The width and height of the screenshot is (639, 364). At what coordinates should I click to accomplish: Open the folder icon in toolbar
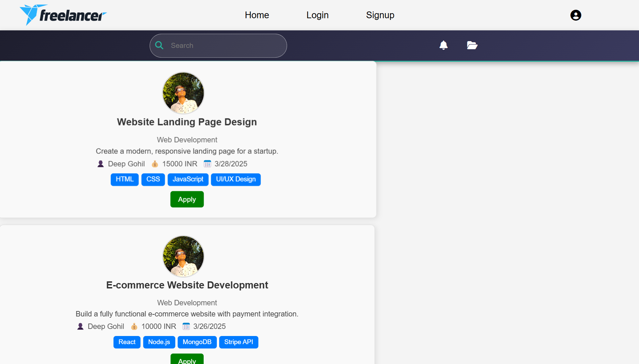[472, 45]
